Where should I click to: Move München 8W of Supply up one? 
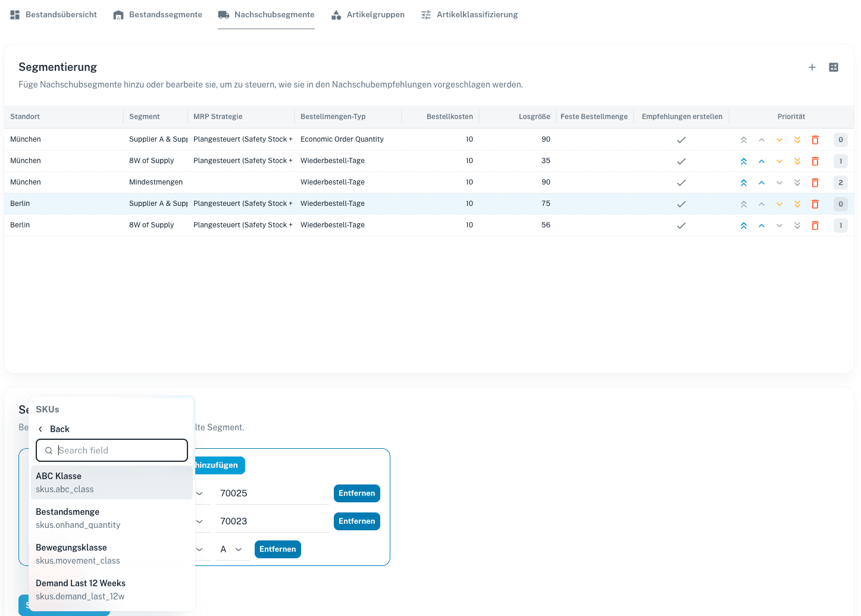(x=762, y=161)
